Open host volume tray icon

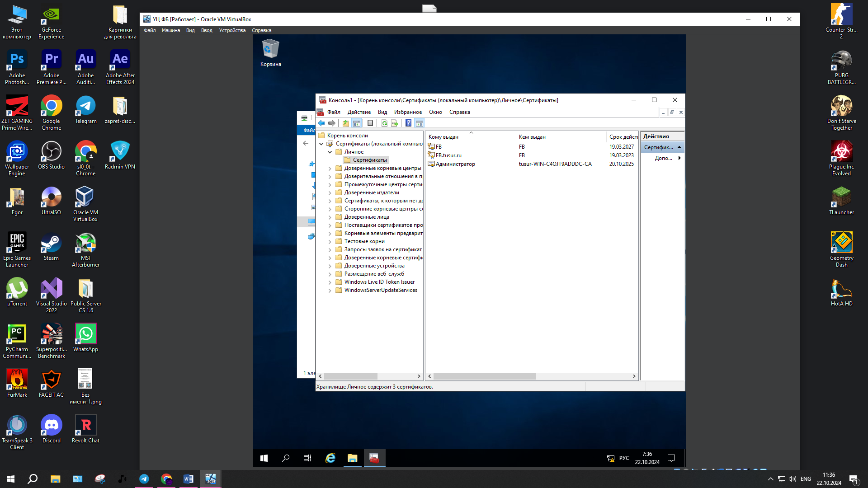pyautogui.click(x=793, y=479)
